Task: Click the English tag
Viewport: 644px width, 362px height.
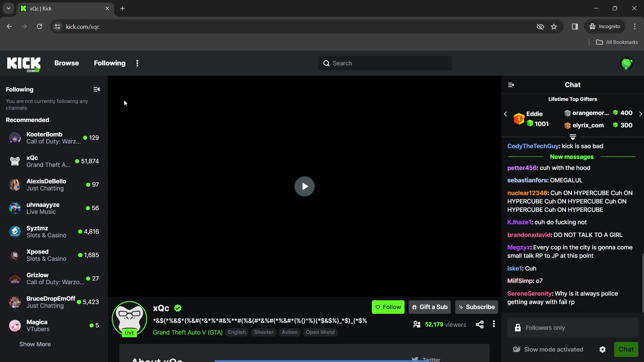Action: (237, 332)
